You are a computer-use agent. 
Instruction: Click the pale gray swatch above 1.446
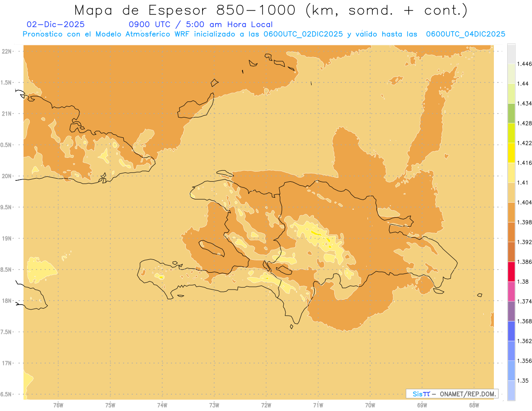(x=511, y=54)
